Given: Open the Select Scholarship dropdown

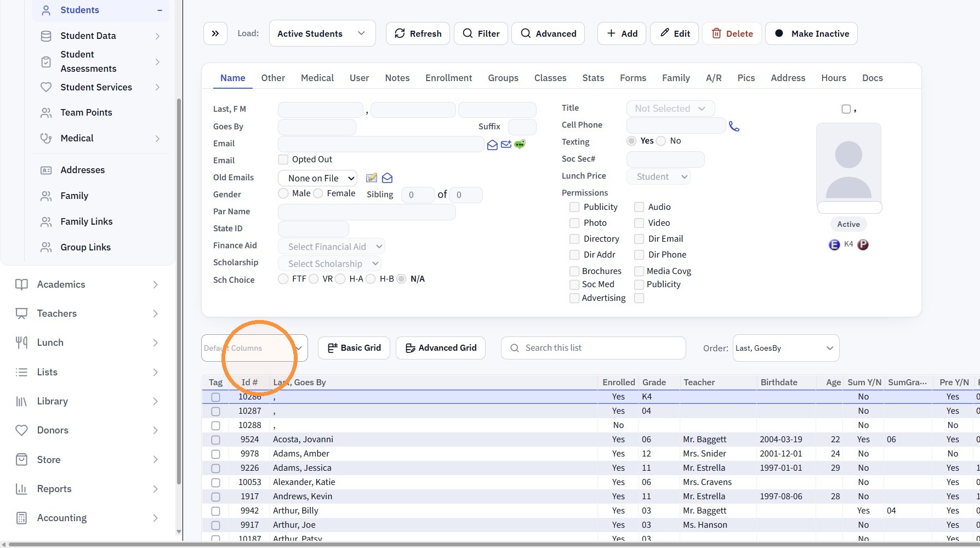Looking at the screenshot, I should click(x=329, y=264).
